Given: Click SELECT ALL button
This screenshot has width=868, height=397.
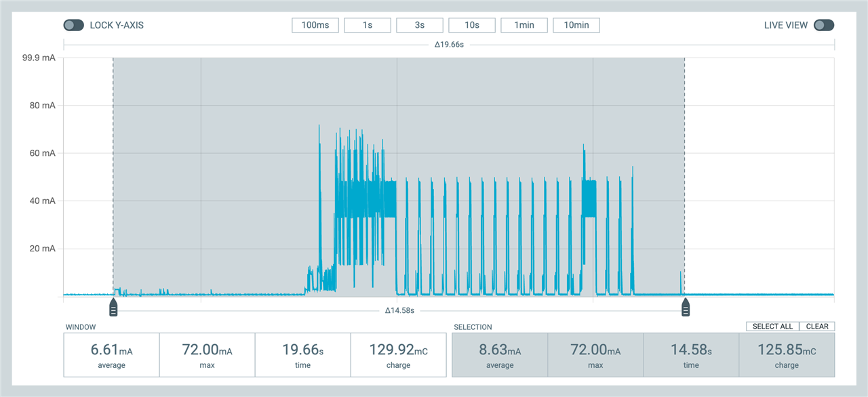Looking at the screenshot, I should pos(772,327).
